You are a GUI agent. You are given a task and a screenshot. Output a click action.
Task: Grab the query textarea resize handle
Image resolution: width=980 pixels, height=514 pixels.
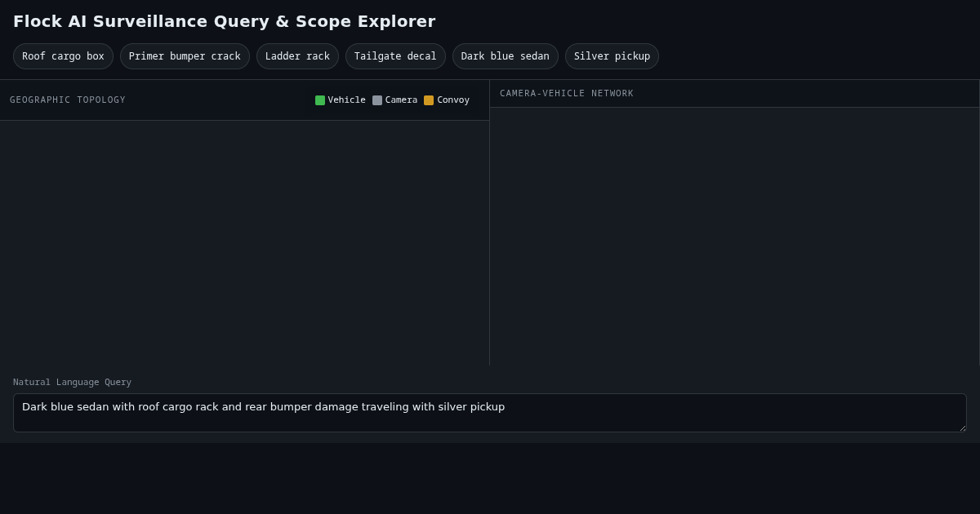pyautogui.click(x=961, y=427)
